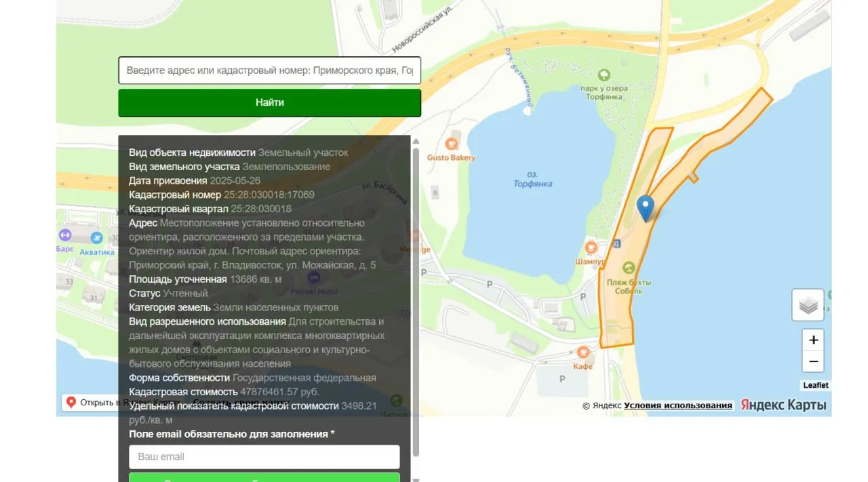Open the map layers switcher
868x482 pixels.
point(808,305)
